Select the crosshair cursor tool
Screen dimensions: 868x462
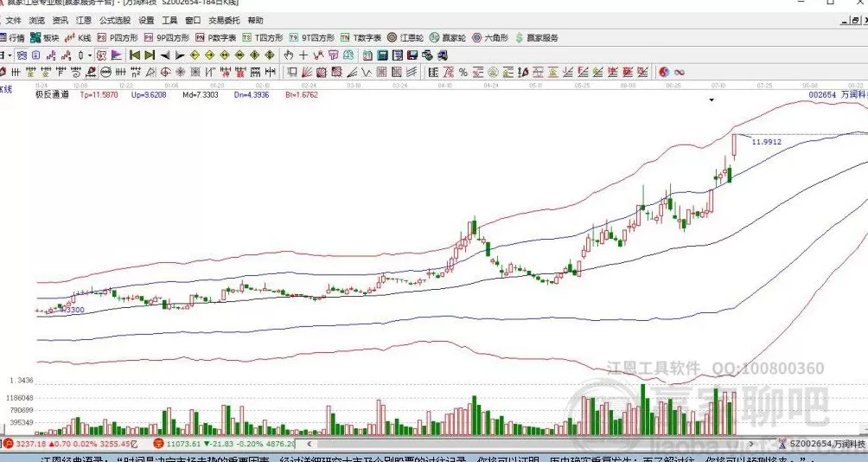[x=303, y=55]
